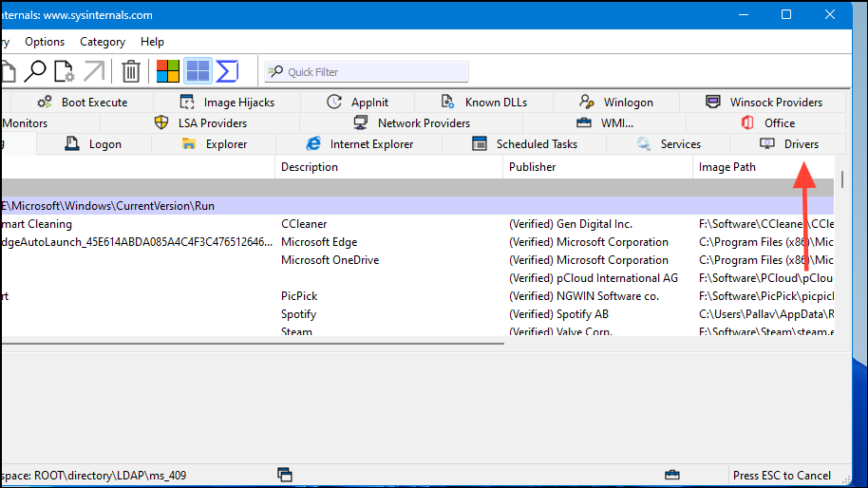Select the PicPick description entry

point(299,296)
